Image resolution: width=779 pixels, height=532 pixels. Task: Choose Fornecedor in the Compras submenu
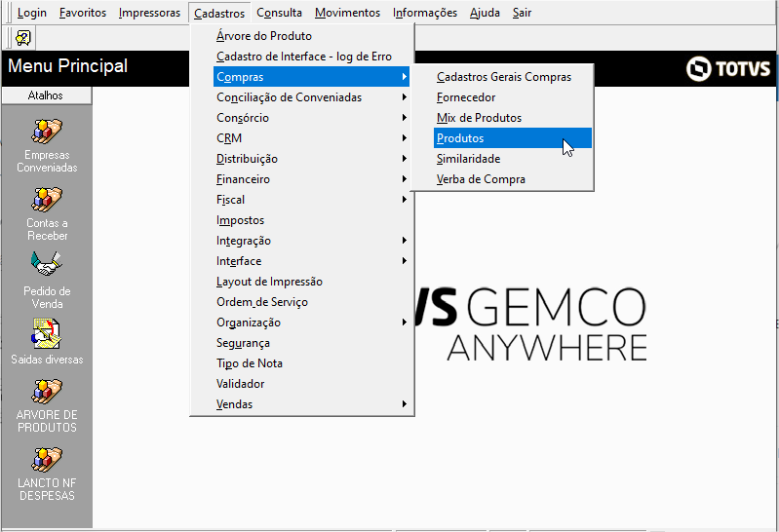pos(513,96)
